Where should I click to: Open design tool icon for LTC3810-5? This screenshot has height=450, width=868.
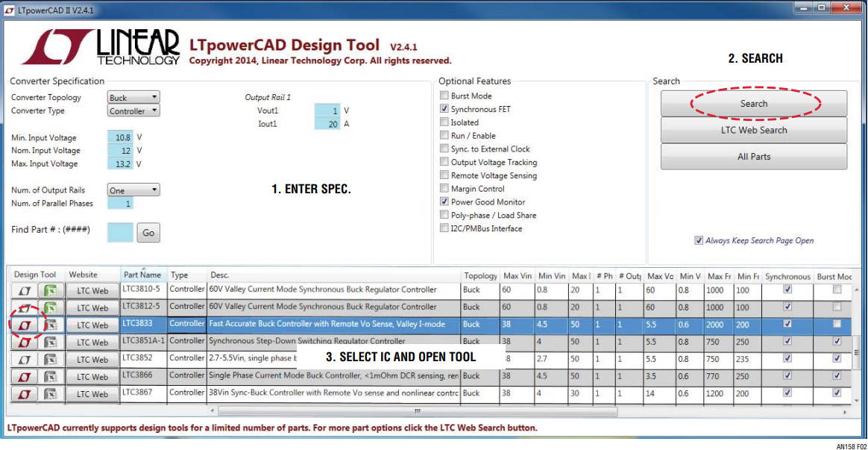pos(25,290)
